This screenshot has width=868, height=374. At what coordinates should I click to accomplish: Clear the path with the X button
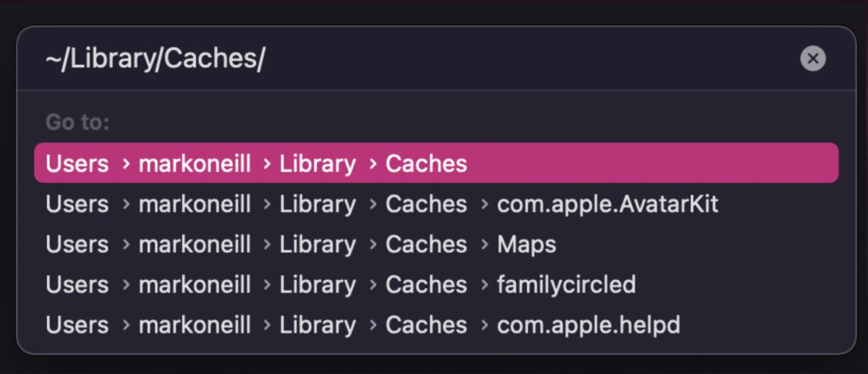tap(813, 59)
